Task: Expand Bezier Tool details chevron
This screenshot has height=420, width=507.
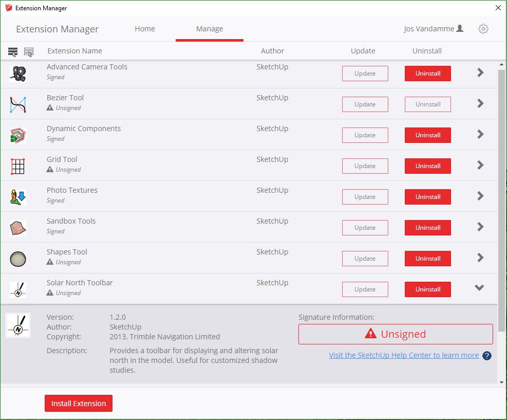Action: (x=480, y=103)
